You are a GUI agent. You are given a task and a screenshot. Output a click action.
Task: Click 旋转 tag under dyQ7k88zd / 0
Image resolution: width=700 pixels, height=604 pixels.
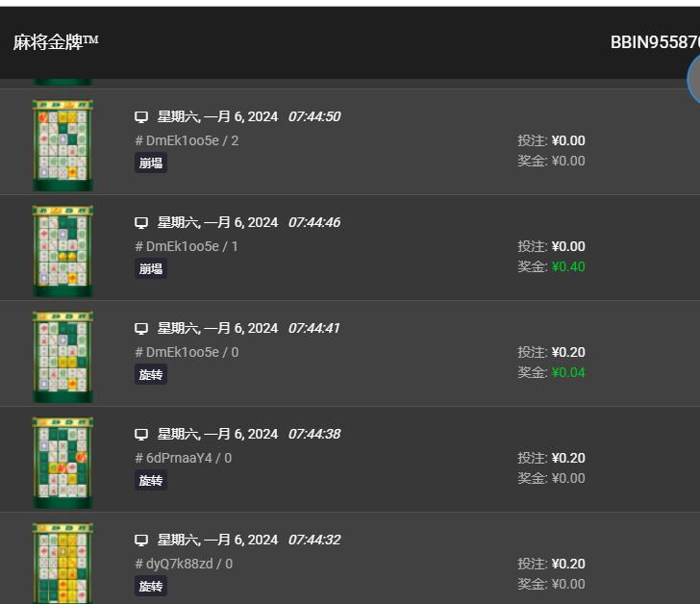(151, 586)
